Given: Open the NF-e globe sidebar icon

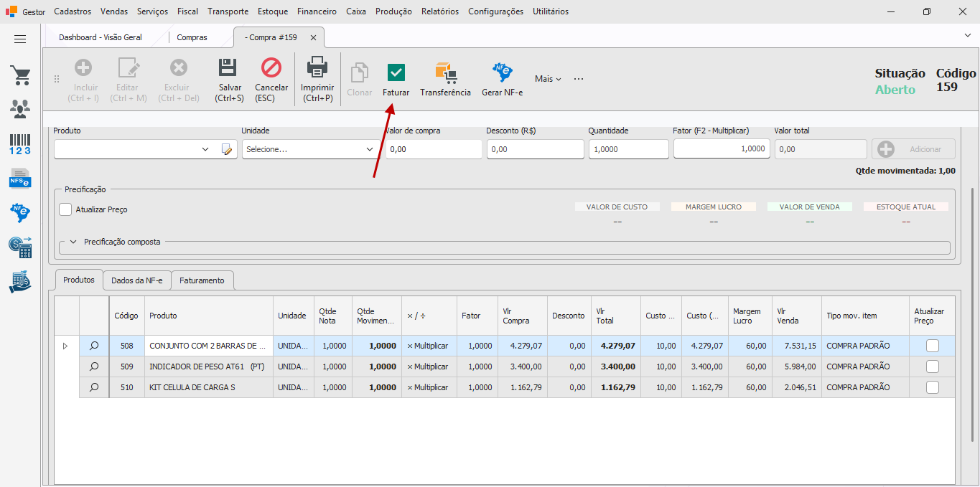Looking at the screenshot, I should coord(20,212).
